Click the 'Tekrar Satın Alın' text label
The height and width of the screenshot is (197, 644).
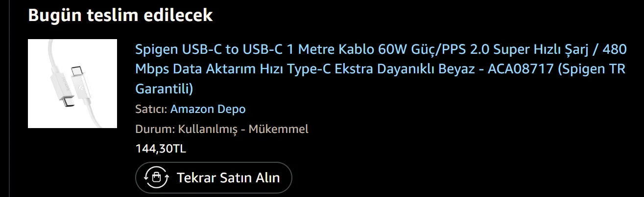coord(228,177)
